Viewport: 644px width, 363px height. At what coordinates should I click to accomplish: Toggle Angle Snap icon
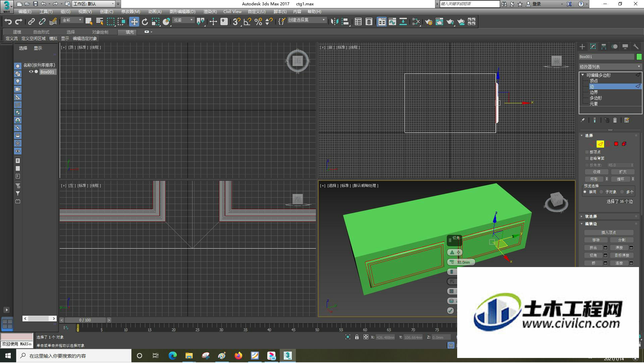248,22
